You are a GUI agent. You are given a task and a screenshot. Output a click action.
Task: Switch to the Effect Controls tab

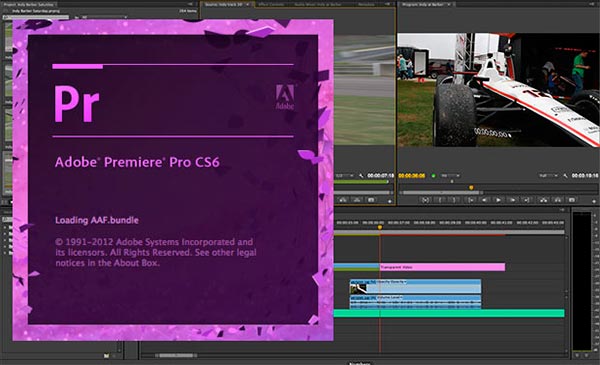pyautogui.click(x=271, y=5)
